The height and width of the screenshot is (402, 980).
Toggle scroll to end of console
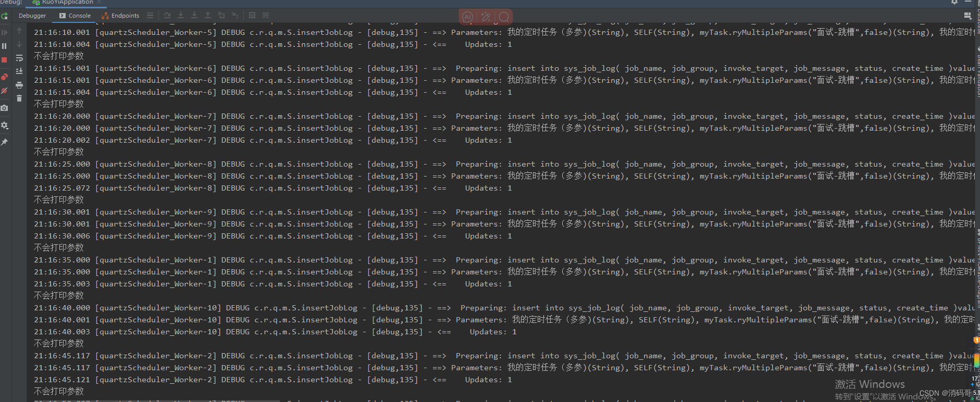pyautogui.click(x=19, y=71)
